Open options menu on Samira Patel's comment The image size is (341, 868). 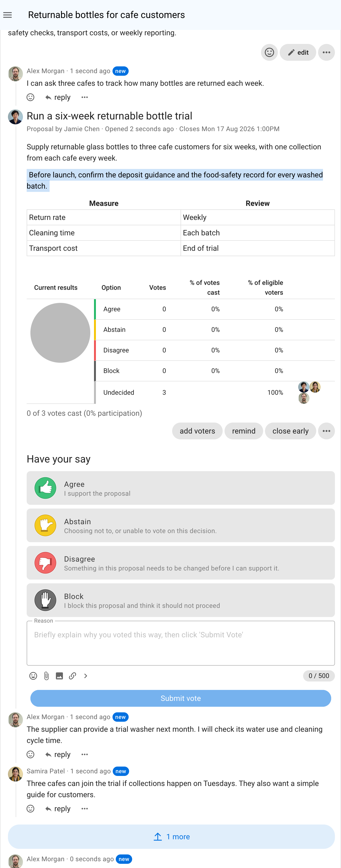click(x=85, y=809)
